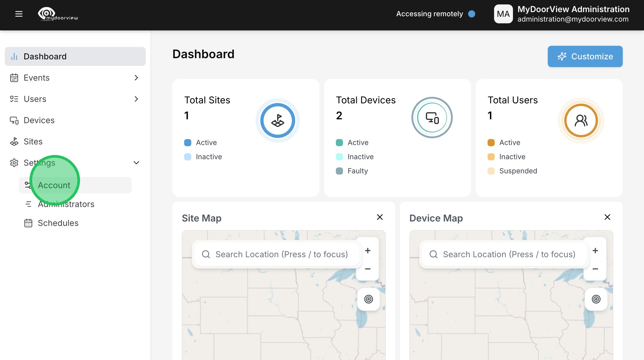The width and height of the screenshot is (644, 360).
Task: Open the Schedules settings item
Action: 58,223
